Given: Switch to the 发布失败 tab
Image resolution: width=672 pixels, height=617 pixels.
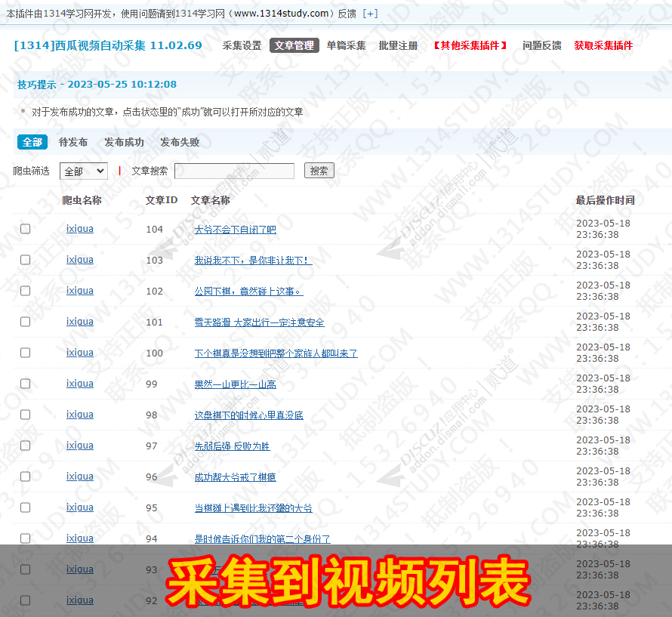Looking at the screenshot, I should tap(180, 142).
